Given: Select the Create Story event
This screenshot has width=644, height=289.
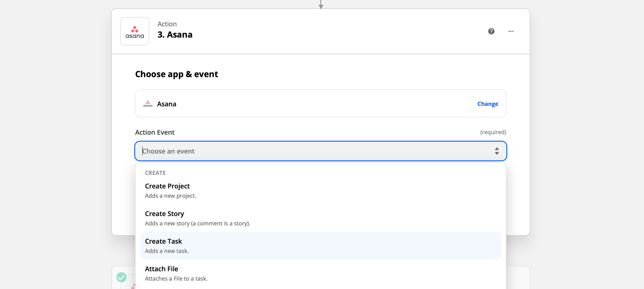Looking at the screenshot, I should pyautogui.click(x=321, y=218).
